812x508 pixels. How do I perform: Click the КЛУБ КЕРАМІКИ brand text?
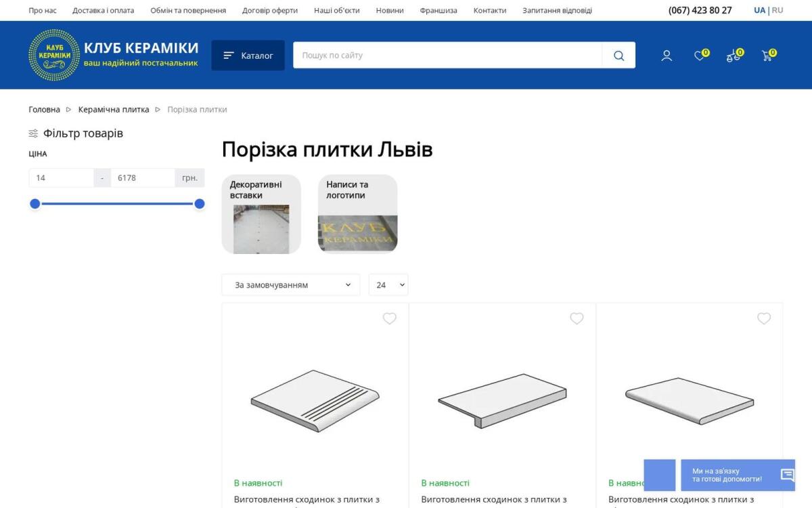click(x=141, y=48)
